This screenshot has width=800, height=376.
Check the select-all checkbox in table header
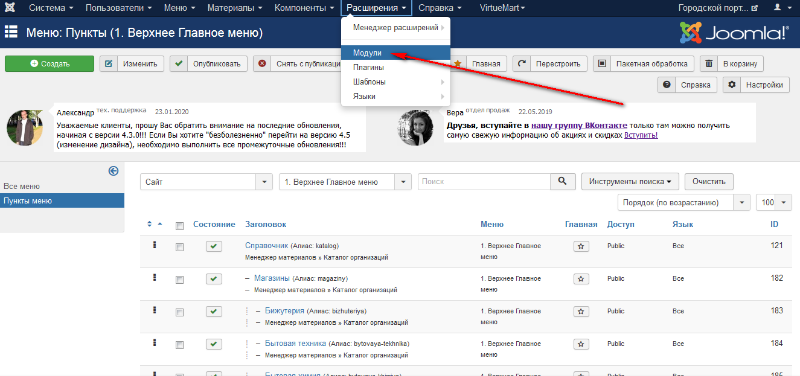click(x=179, y=225)
